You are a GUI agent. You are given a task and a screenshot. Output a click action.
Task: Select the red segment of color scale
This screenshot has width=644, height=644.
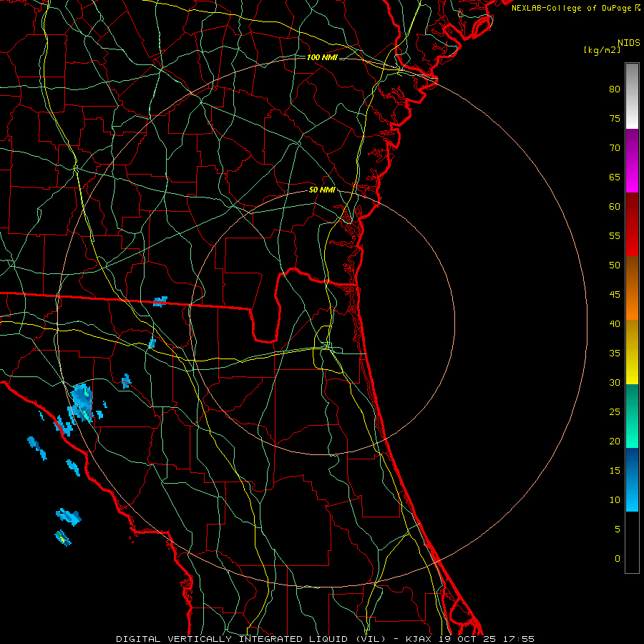tap(632, 224)
